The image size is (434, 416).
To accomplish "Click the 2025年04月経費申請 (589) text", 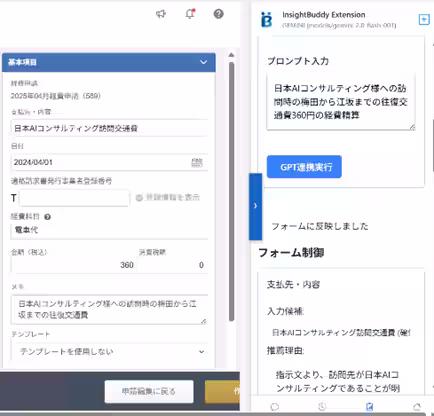I will (x=56, y=96).
